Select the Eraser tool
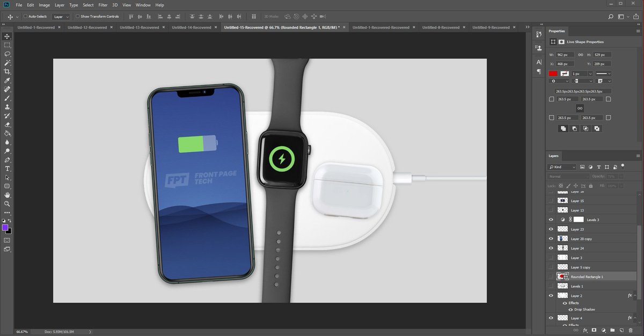This screenshot has height=336, width=644. point(7,125)
